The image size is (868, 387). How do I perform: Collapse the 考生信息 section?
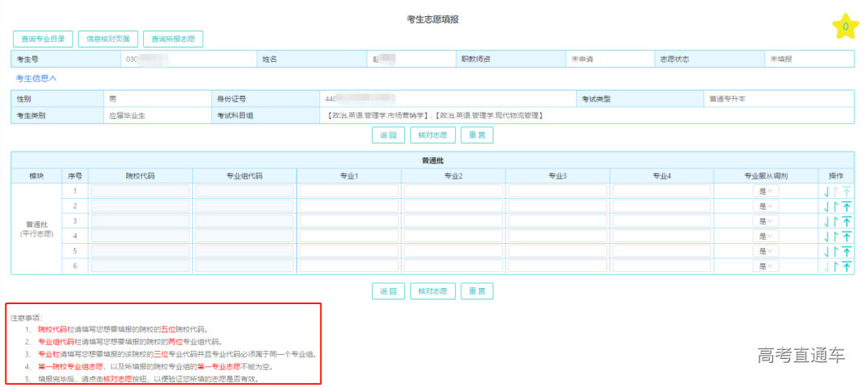36,78
